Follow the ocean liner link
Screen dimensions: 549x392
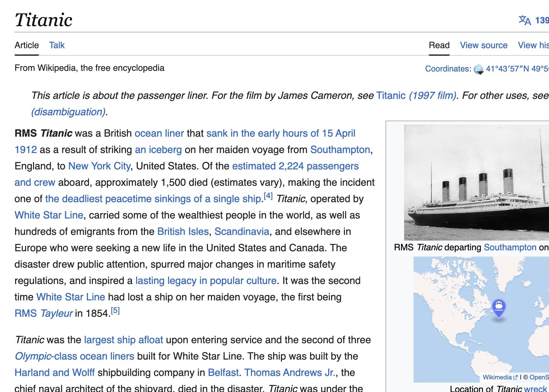(x=159, y=133)
